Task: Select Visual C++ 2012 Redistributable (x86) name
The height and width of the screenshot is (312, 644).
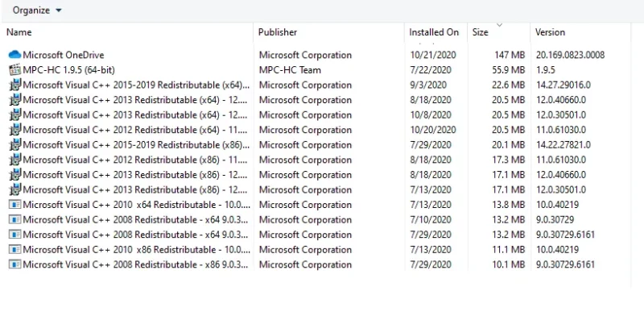Action: 135,160
